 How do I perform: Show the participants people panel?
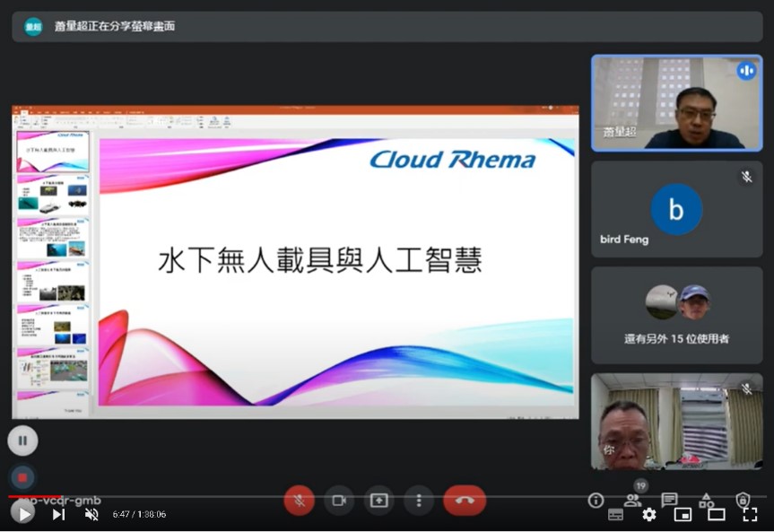click(x=632, y=501)
